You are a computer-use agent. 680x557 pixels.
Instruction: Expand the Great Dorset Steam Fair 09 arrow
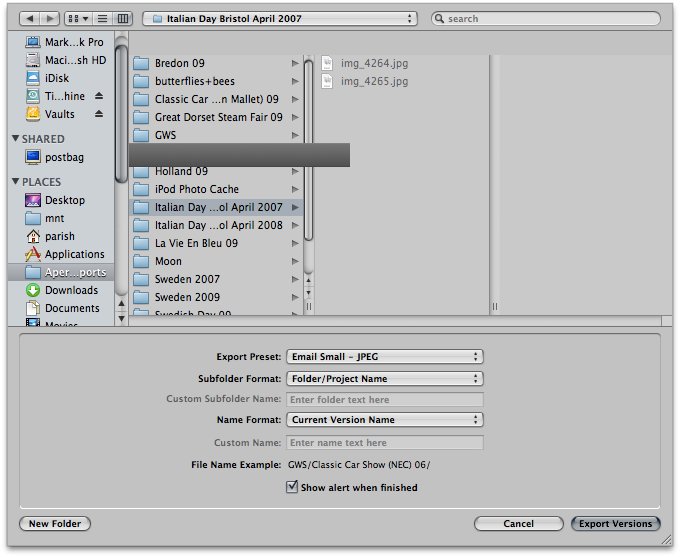click(295, 117)
